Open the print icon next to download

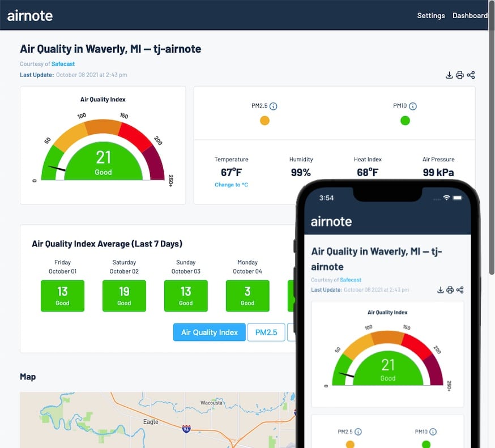point(460,75)
